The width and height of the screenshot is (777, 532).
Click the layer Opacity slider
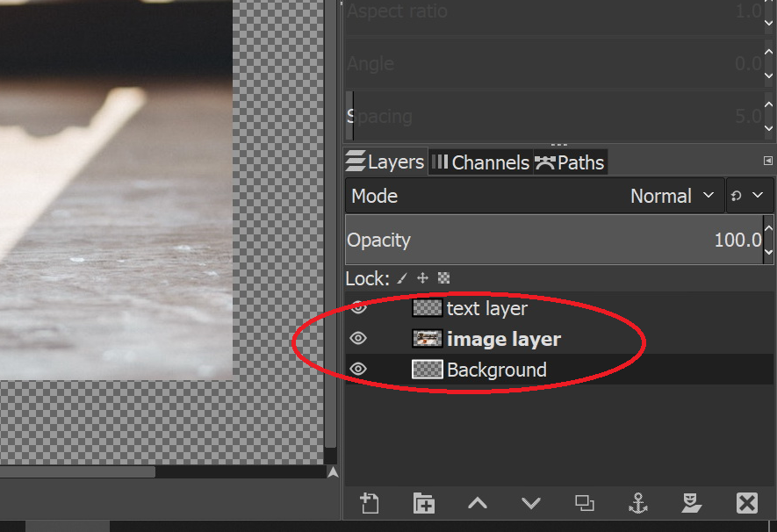pyautogui.click(x=553, y=240)
